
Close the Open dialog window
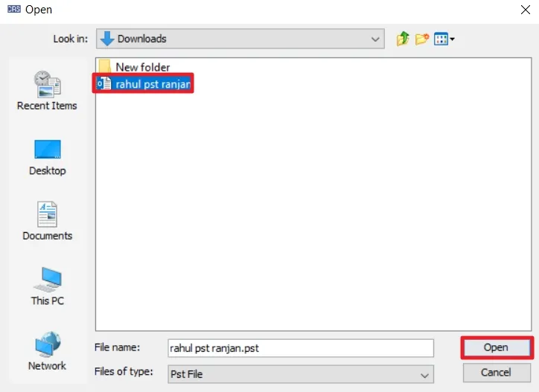coord(526,10)
